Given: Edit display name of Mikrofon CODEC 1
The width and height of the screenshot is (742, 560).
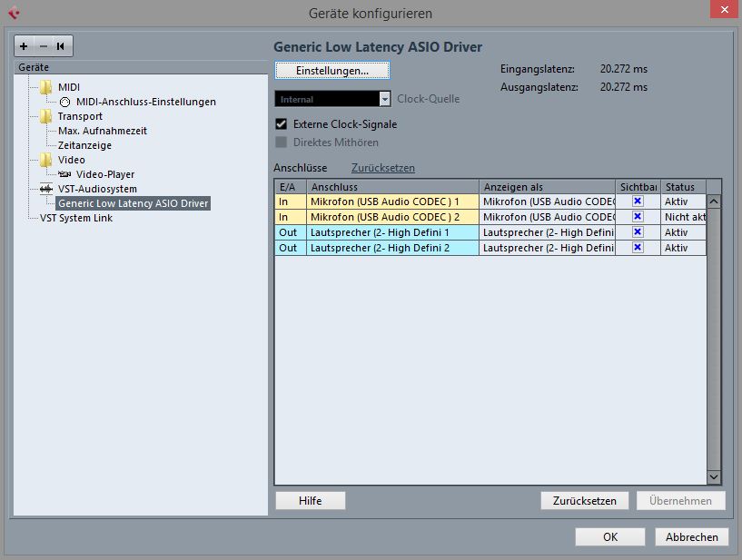Looking at the screenshot, I should [x=547, y=201].
